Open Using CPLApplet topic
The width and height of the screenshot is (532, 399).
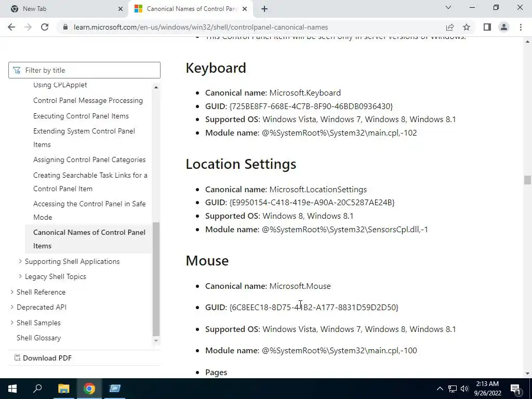pos(60,85)
